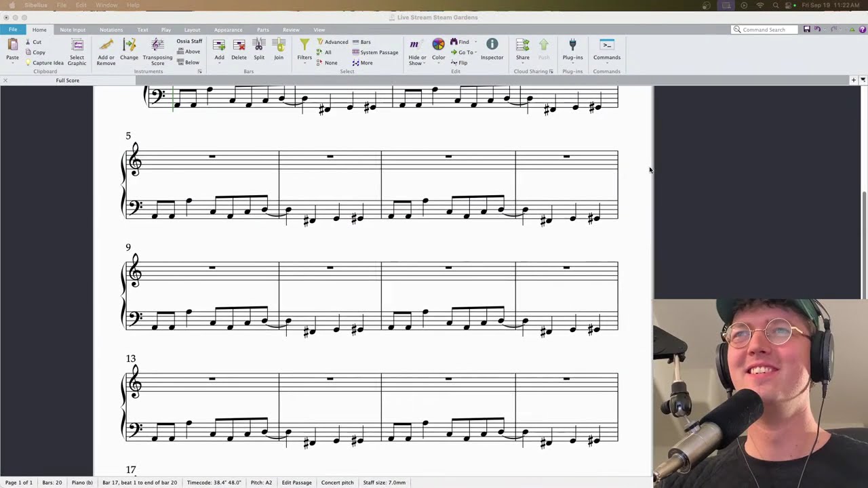Expand the Go To dropdown arrow
Image resolution: width=868 pixels, height=488 pixels.
pyautogui.click(x=476, y=52)
